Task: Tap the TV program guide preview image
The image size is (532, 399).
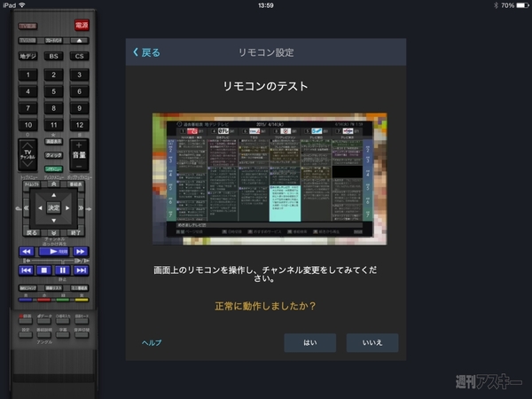Action: (270, 179)
